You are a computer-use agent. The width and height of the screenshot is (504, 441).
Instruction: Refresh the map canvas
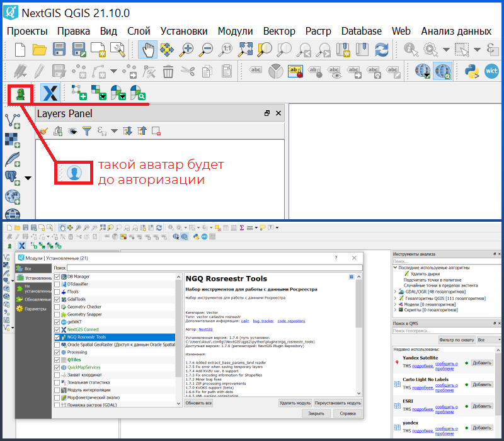[382, 50]
